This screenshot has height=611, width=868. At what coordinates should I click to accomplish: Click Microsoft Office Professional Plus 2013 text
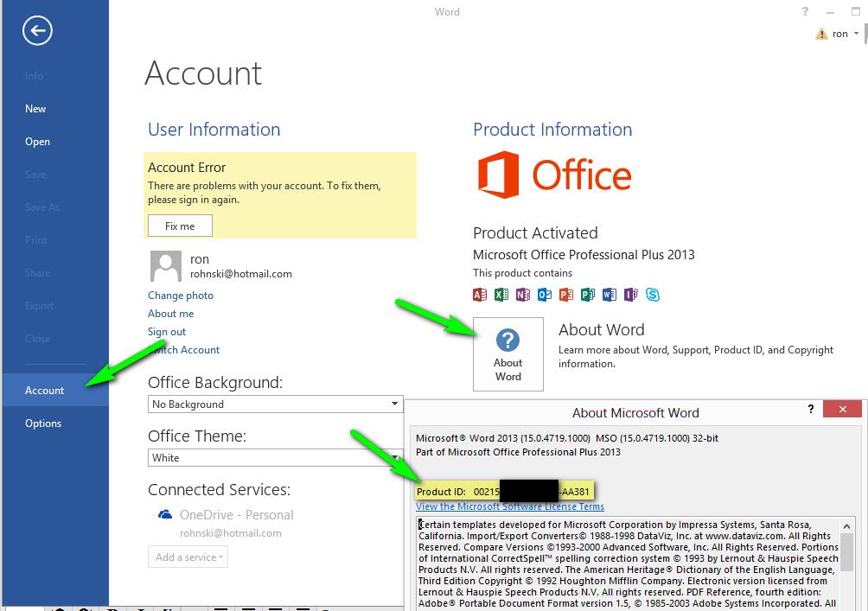tap(584, 255)
